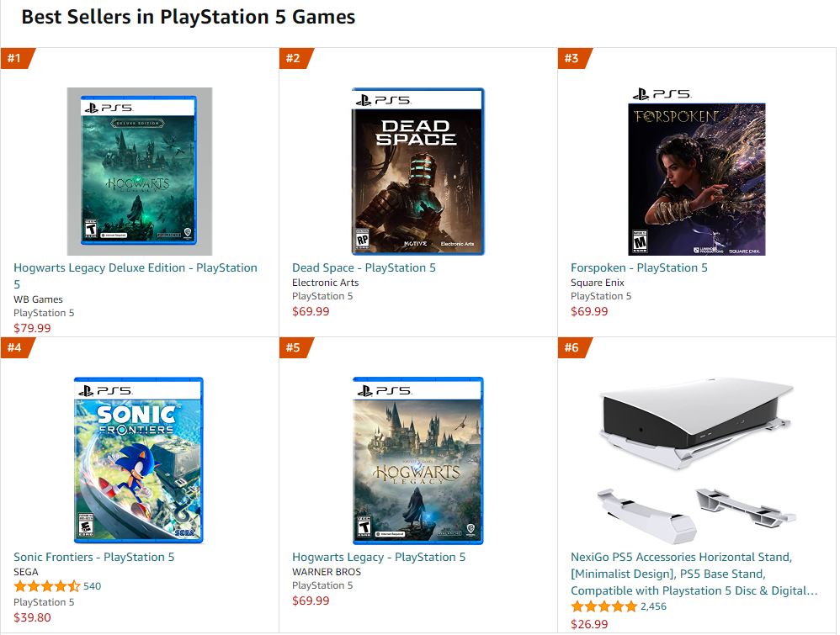Select the $79.99 price for Hogwarts Deluxe
The height and width of the screenshot is (635, 840).
pyautogui.click(x=32, y=328)
